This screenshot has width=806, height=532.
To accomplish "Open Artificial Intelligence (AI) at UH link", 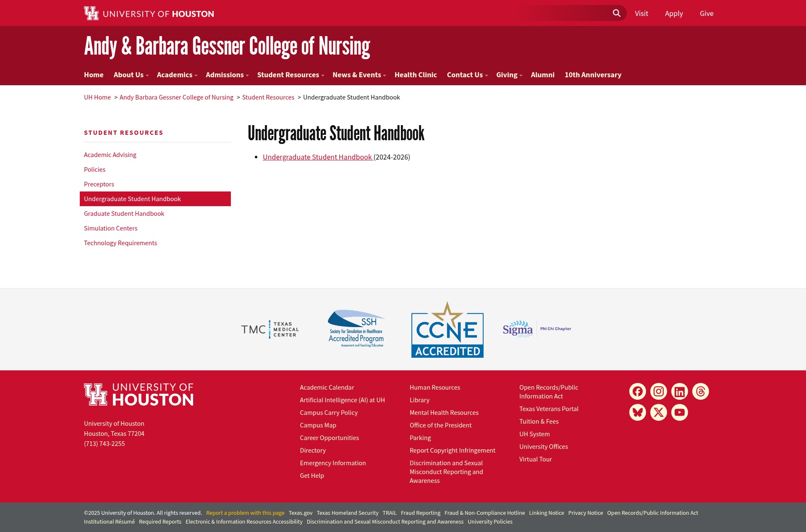I will click(342, 400).
